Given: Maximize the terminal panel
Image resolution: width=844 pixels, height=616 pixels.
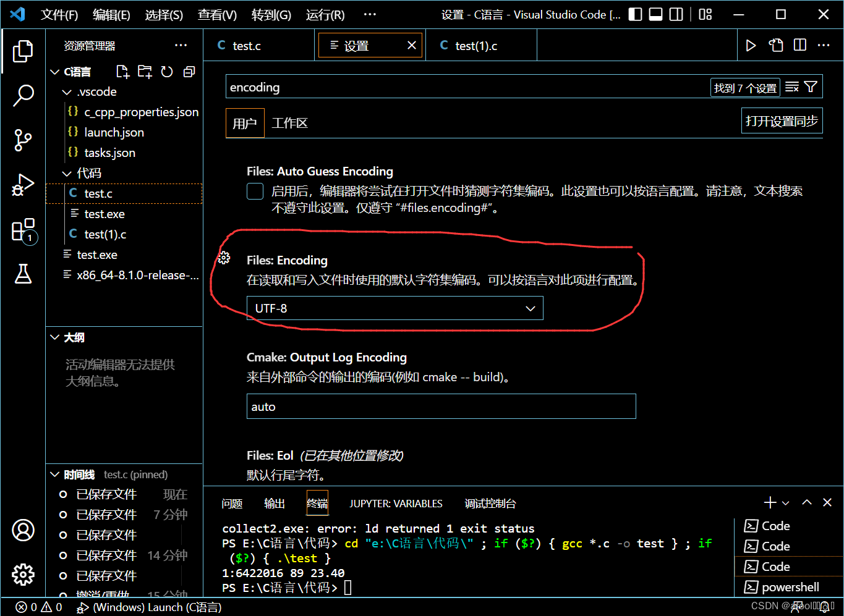Looking at the screenshot, I should click(807, 502).
